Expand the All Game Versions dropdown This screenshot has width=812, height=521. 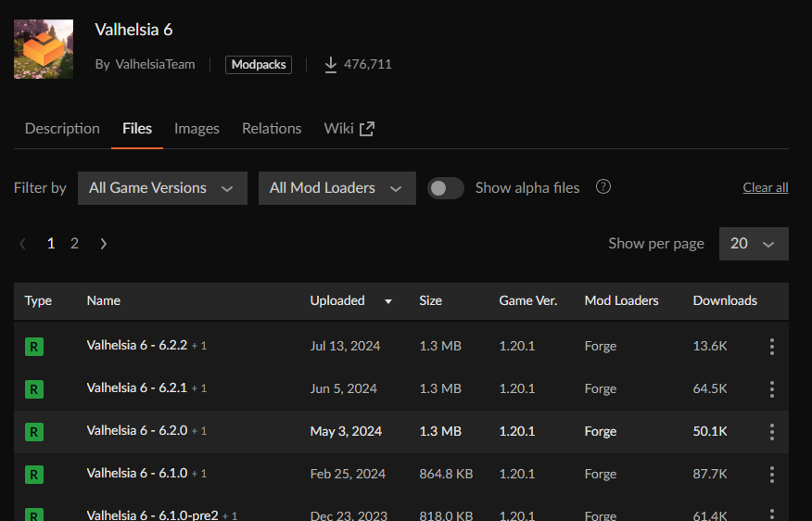(x=162, y=188)
